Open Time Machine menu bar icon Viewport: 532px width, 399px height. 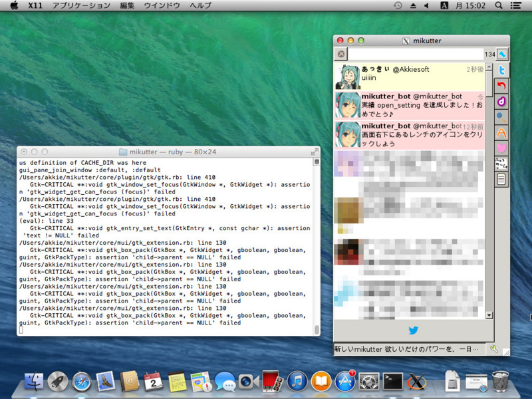(398, 5)
